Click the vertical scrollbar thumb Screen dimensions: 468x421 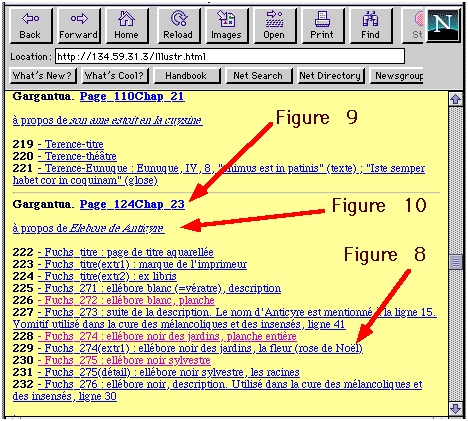(455, 262)
